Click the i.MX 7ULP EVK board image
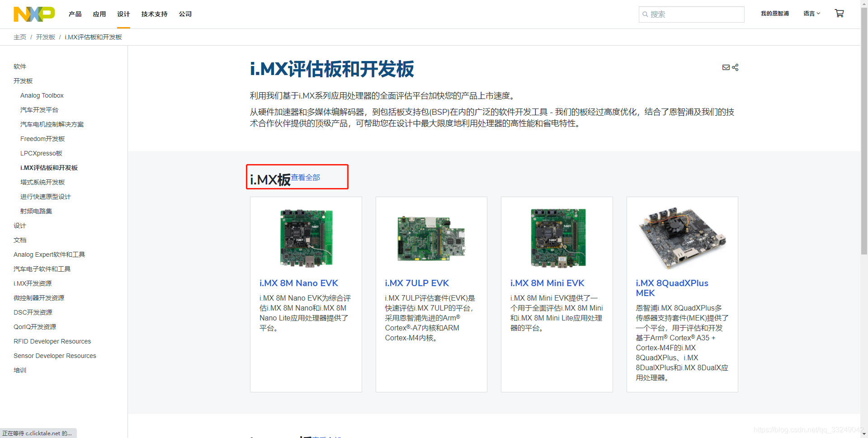The height and width of the screenshot is (438, 868). pos(431,238)
